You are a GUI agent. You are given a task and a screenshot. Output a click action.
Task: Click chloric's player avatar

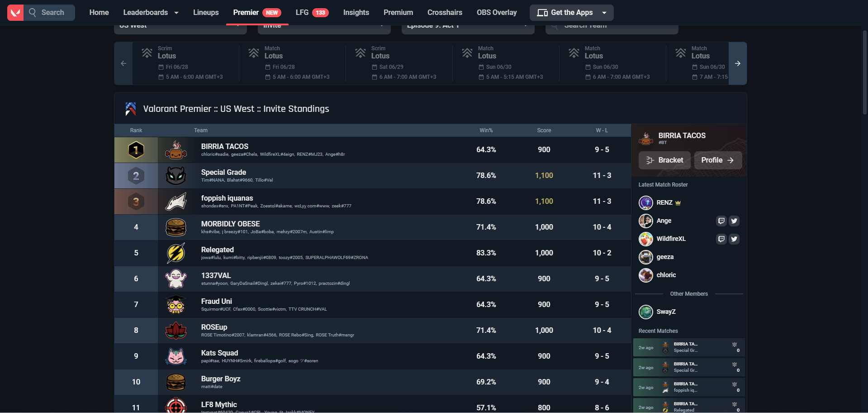click(x=646, y=275)
